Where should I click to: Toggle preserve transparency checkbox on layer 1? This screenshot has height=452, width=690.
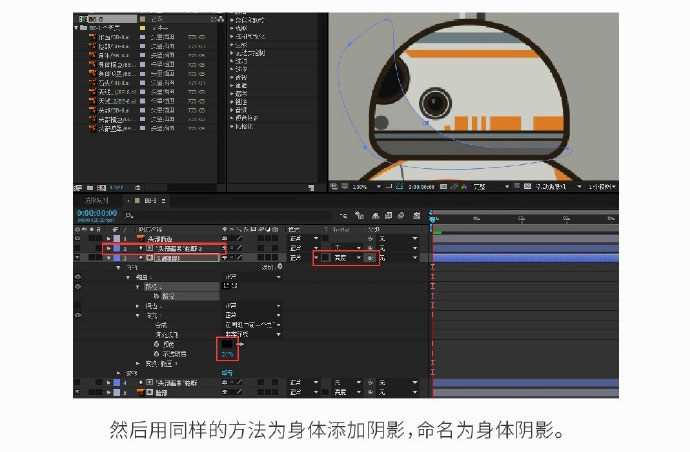coord(325,239)
